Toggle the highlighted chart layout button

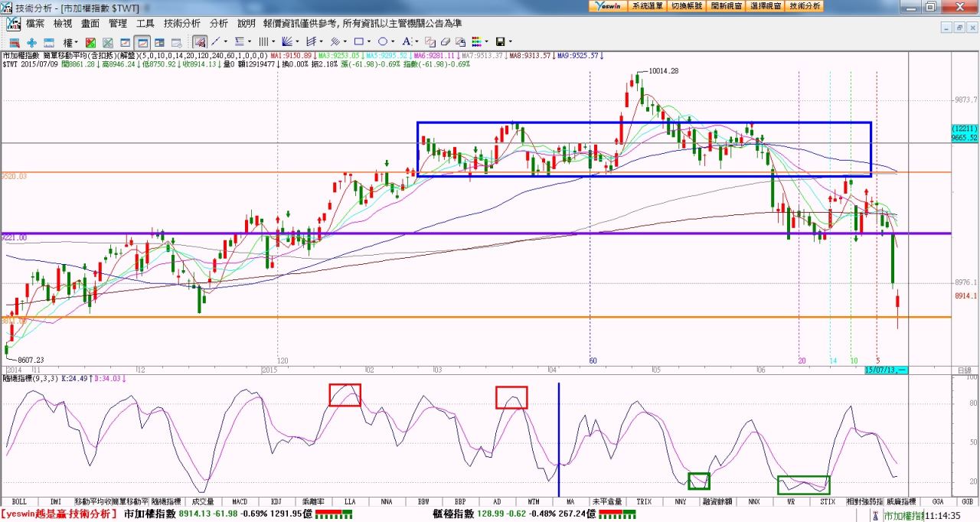coord(142,42)
